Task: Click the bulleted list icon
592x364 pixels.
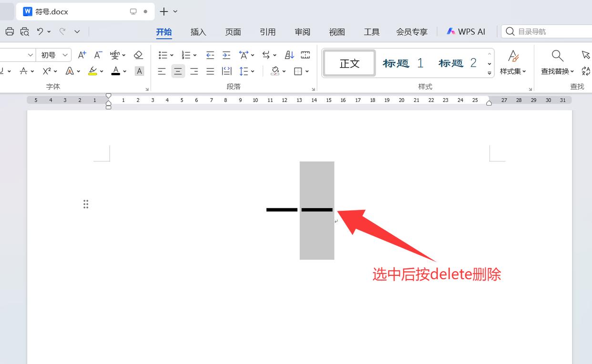Action: pyautogui.click(x=163, y=55)
